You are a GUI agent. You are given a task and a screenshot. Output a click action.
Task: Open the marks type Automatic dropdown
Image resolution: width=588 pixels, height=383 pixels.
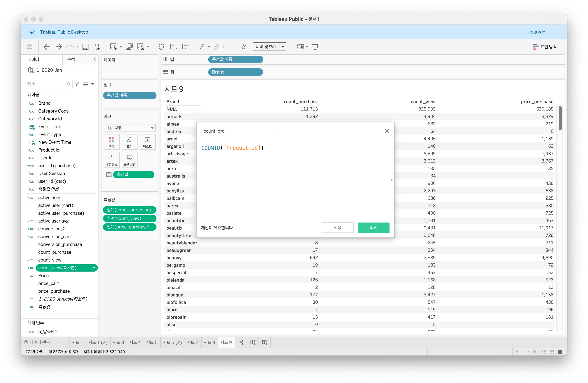pyautogui.click(x=152, y=128)
